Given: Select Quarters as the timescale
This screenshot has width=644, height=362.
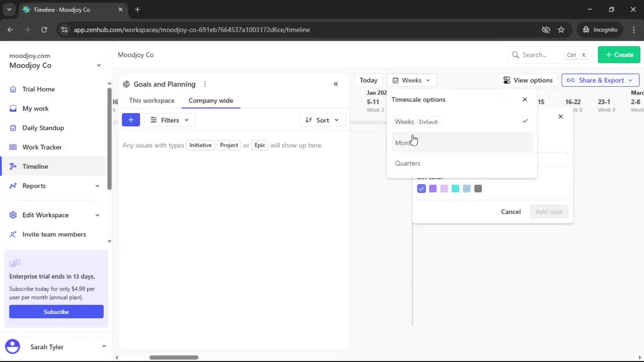Looking at the screenshot, I should point(408,163).
